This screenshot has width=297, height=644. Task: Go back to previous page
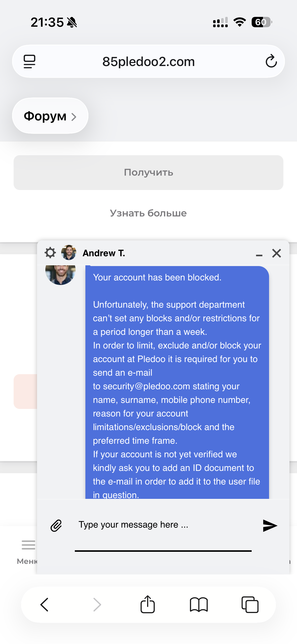tap(45, 604)
